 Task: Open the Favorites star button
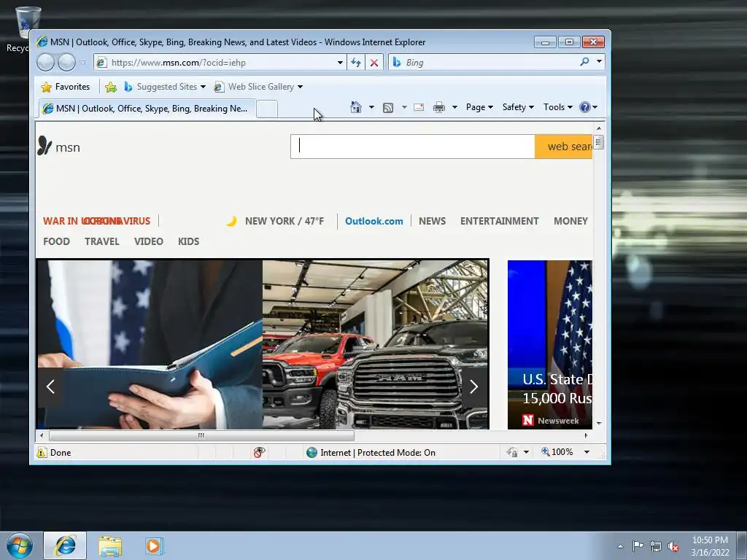pyautogui.click(x=66, y=87)
